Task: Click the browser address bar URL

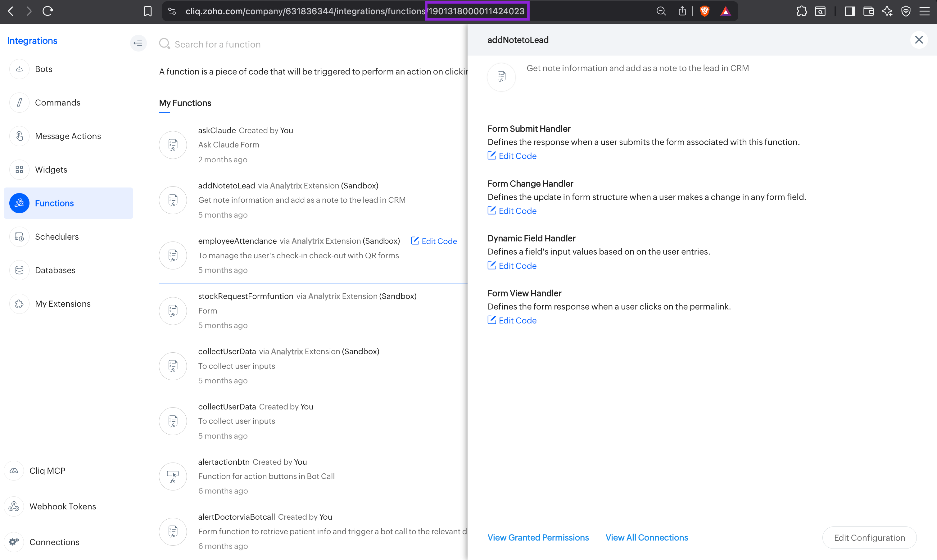Action: point(355,11)
